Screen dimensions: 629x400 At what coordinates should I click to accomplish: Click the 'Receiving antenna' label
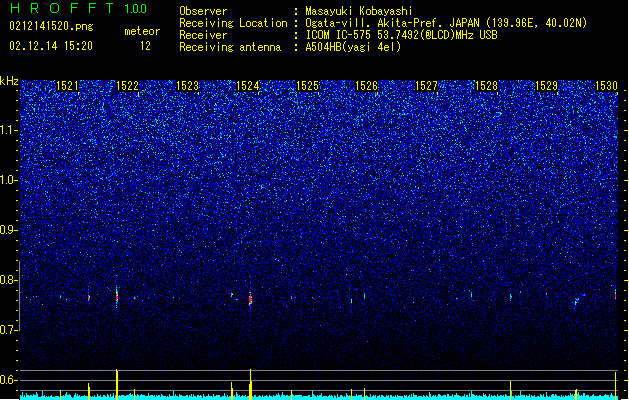pos(230,47)
